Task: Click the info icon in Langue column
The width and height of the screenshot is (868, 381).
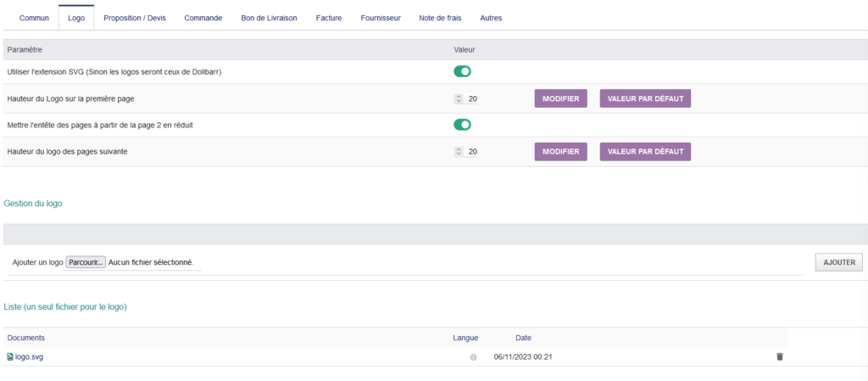Action: click(x=473, y=357)
